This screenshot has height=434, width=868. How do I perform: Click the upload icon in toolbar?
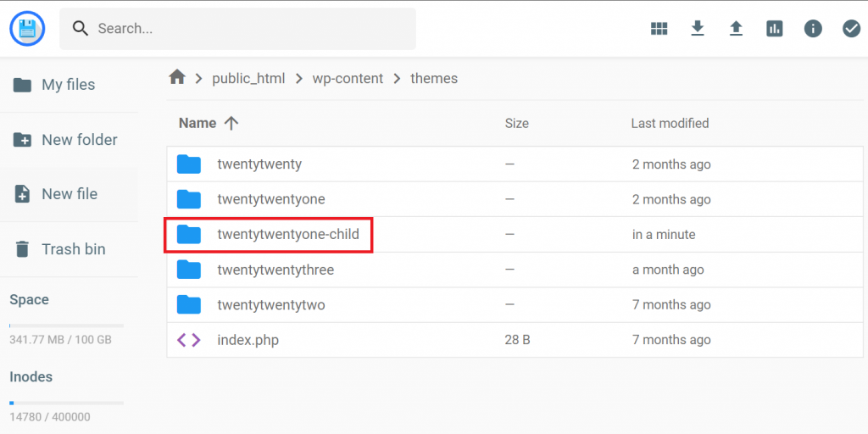(x=736, y=29)
